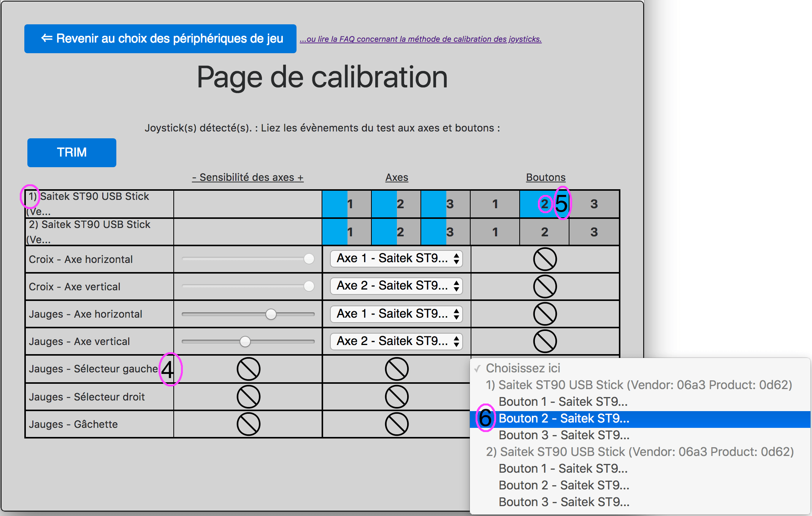
Task: Choose highlighted Bouton 2 of first joystick
Action: (640, 418)
